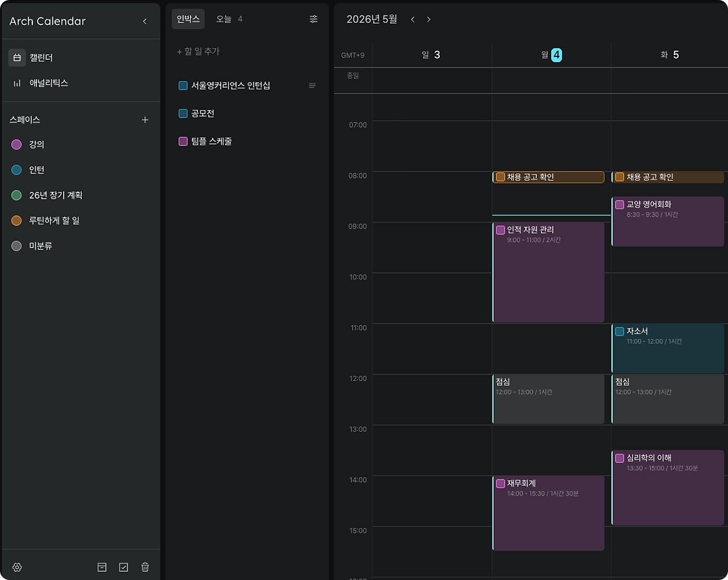Viewport: 728px width, 580px height.
Task: Check off 서울영커리언스 인턴십 task
Action: 183,85
